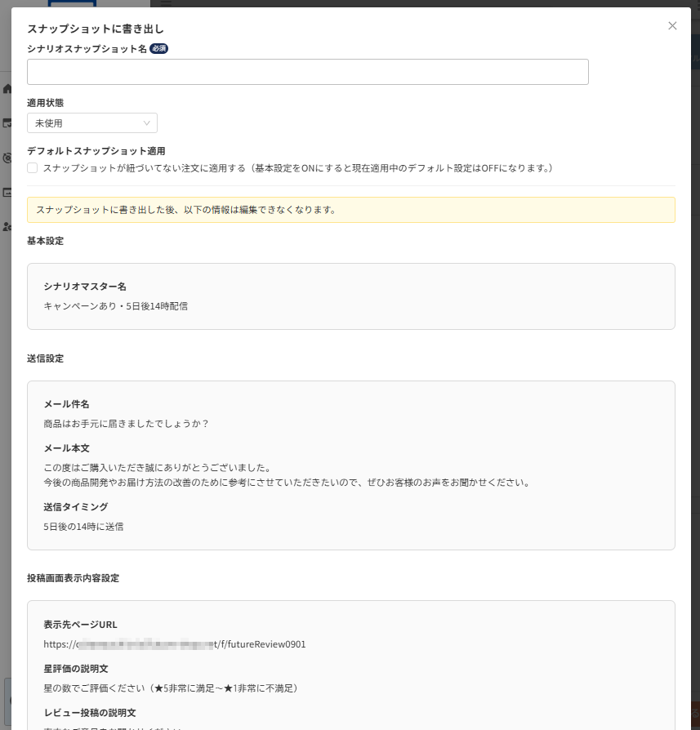Select the yellow warning notice banner
The height and width of the screenshot is (730, 700).
(350, 210)
